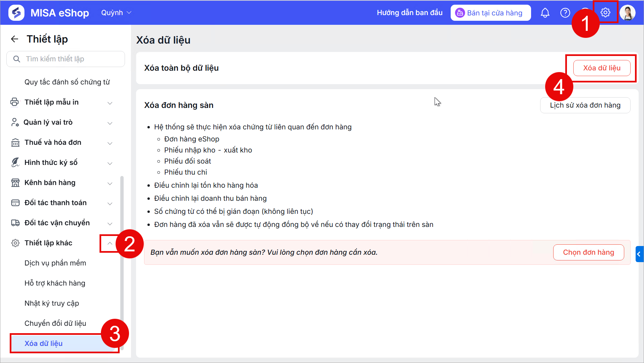Screen dimensions: 644x363
Task: Go back with the Thiết lập arrow
Action: pos(14,39)
